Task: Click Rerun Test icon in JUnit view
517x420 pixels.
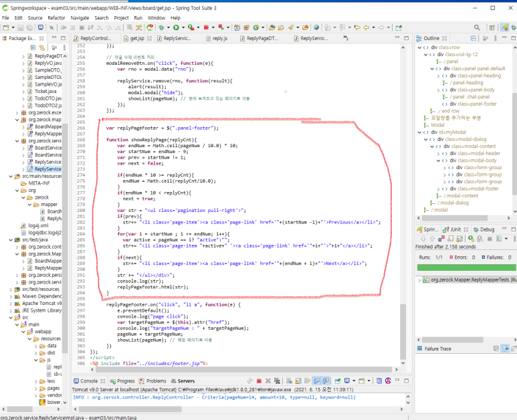Action: (472, 238)
